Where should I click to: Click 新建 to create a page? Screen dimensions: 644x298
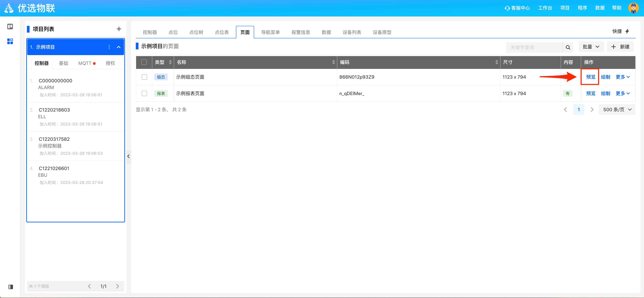(620, 47)
